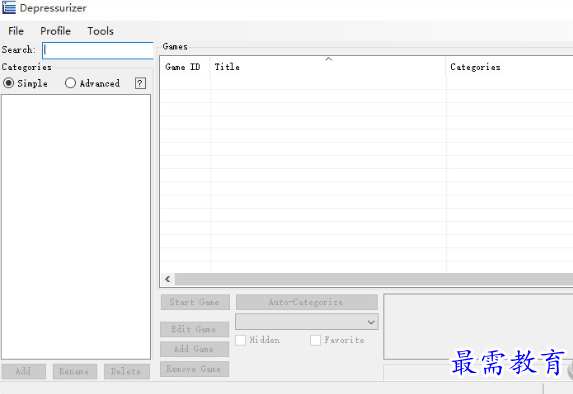Image resolution: width=573 pixels, height=394 pixels.
Task: Click the Delete category button
Action: point(127,371)
